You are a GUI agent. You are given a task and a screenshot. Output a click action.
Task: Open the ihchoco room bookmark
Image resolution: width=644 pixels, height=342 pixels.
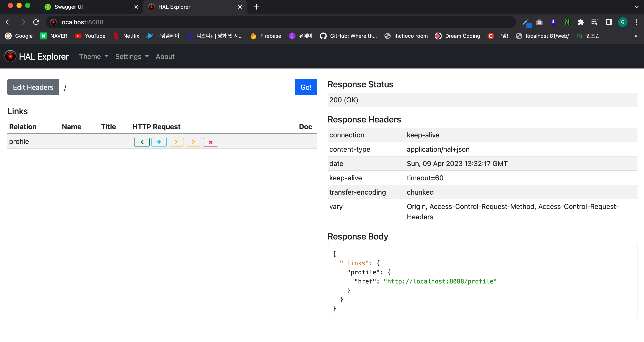tap(406, 36)
